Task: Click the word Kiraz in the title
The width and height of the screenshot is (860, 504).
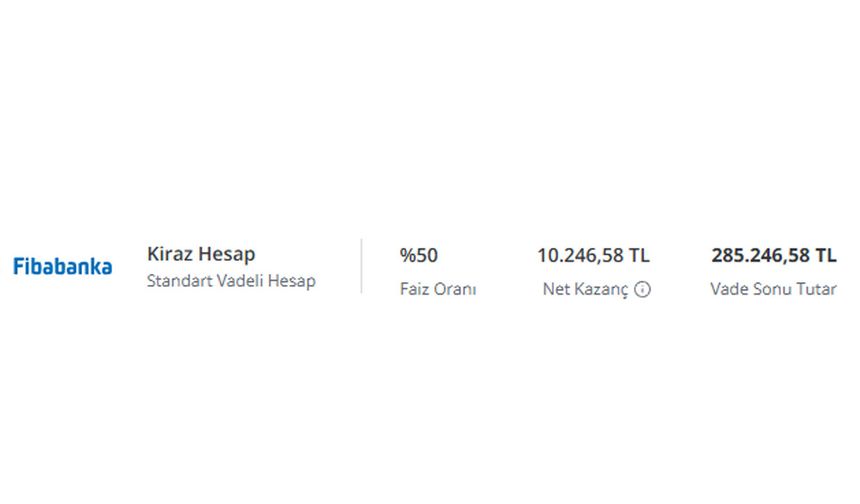Action: click(x=169, y=254)
